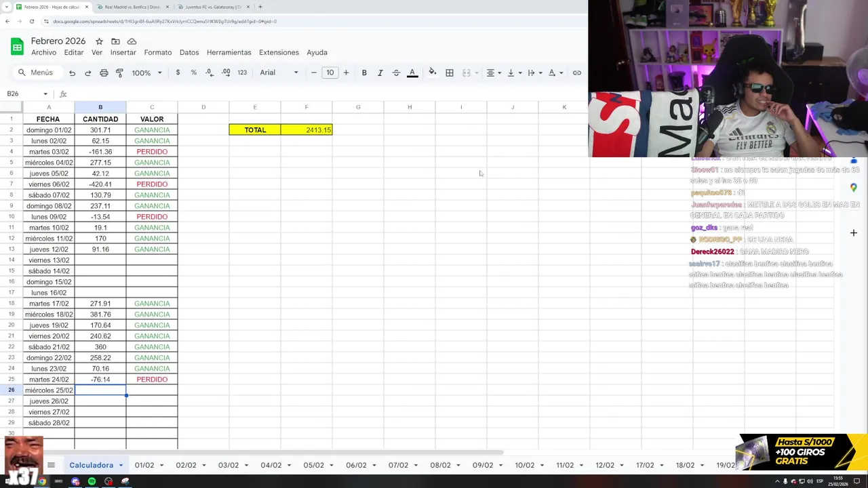Open text wrapping dropdown
Viewport: 868px width, 488px height.
pyautogui.click(x=534, y=73)
